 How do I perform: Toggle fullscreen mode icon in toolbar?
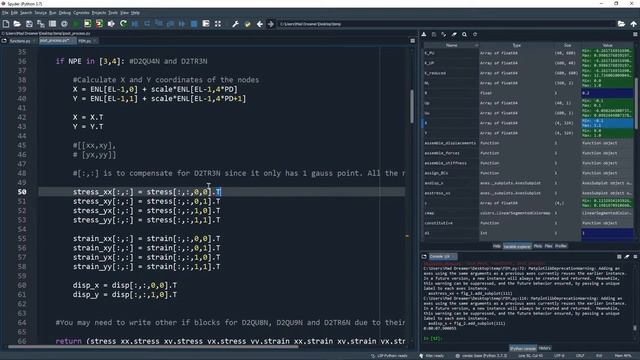click(x=218, y=24)
